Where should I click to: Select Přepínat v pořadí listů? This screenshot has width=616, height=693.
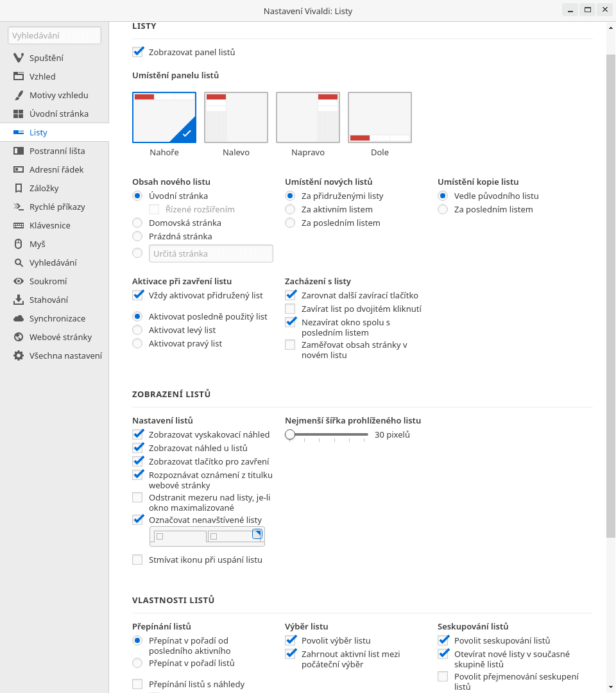pyautogui.click(x=137, y=663)
